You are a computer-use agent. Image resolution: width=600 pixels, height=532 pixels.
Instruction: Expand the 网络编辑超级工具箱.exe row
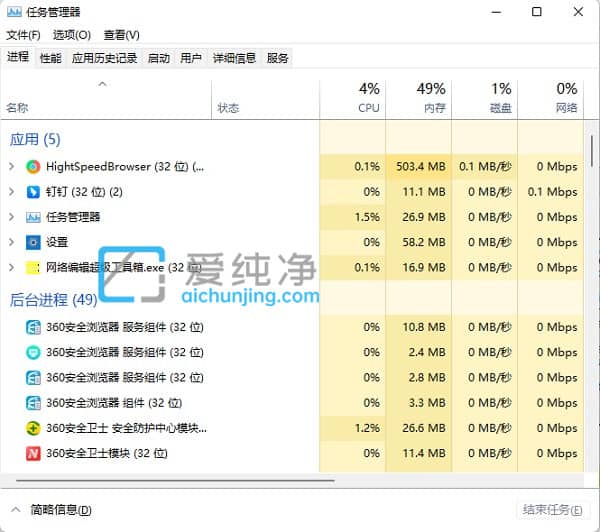click(x=11, y=268)
